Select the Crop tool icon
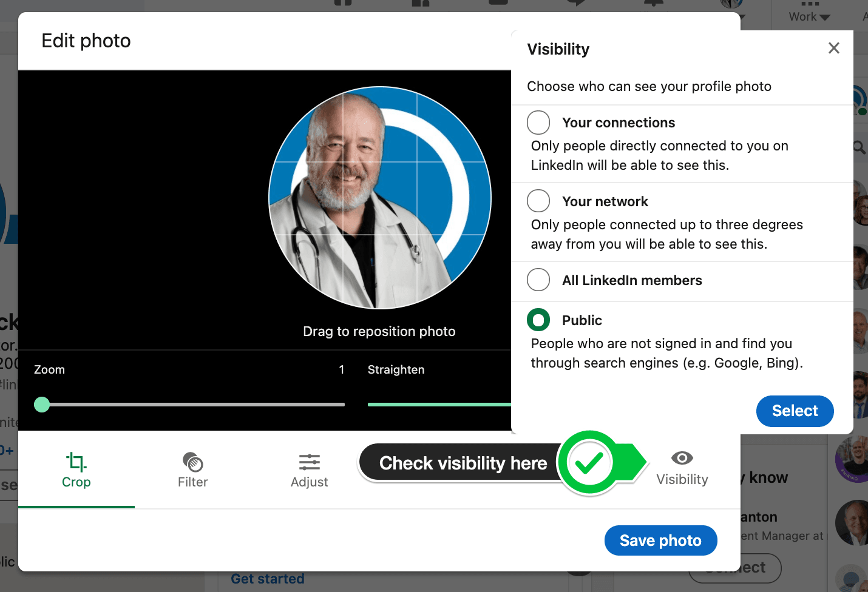The image size is (868, 592). [x=76, y=462]
